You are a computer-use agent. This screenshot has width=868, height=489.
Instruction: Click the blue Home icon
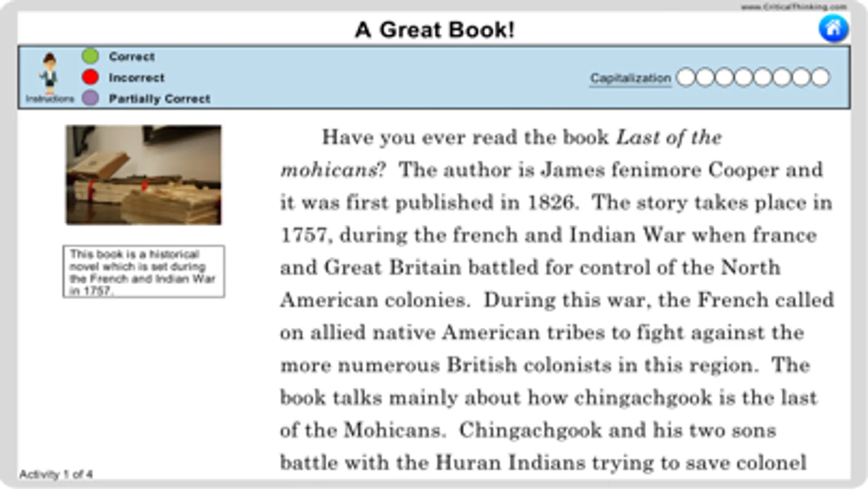click(833, 28)
